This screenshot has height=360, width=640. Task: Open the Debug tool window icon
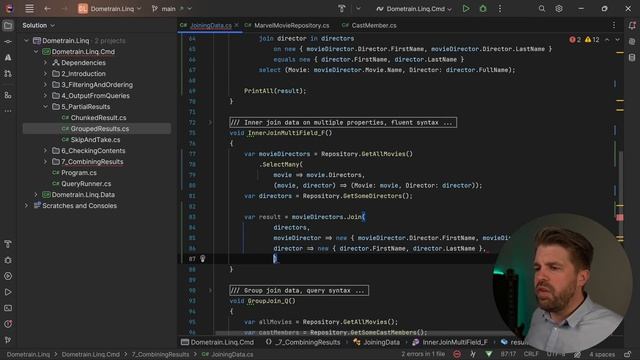(x=8, y=260)
